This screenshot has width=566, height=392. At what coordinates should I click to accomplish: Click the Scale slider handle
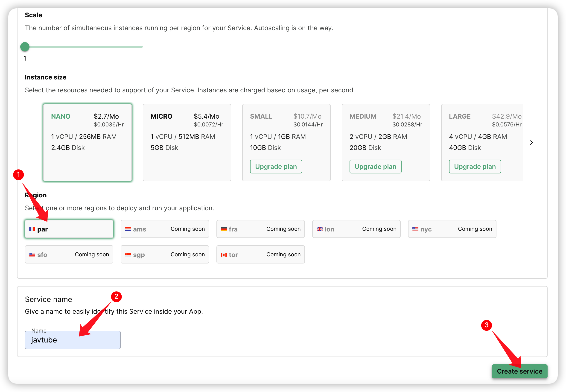click(x=25, y=47)
